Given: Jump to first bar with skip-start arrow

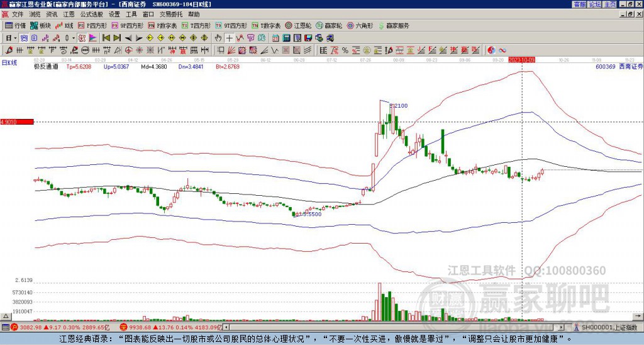Looking at the screenshot, I should pos(106,38).
